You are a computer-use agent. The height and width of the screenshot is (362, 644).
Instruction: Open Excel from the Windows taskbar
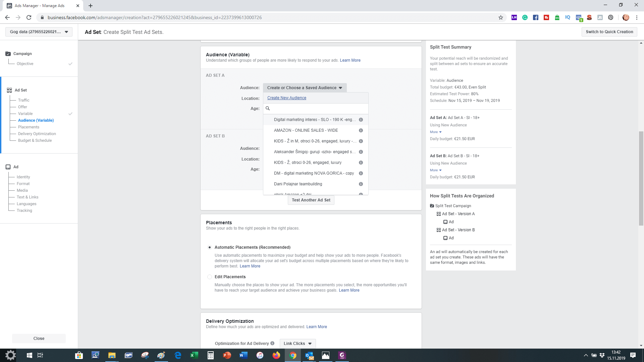tap(194, 355)
